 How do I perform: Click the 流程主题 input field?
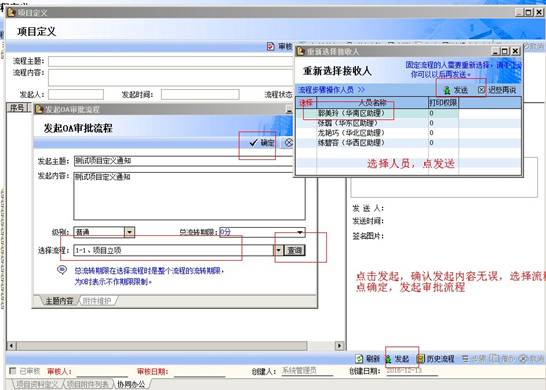click(171, 61)
